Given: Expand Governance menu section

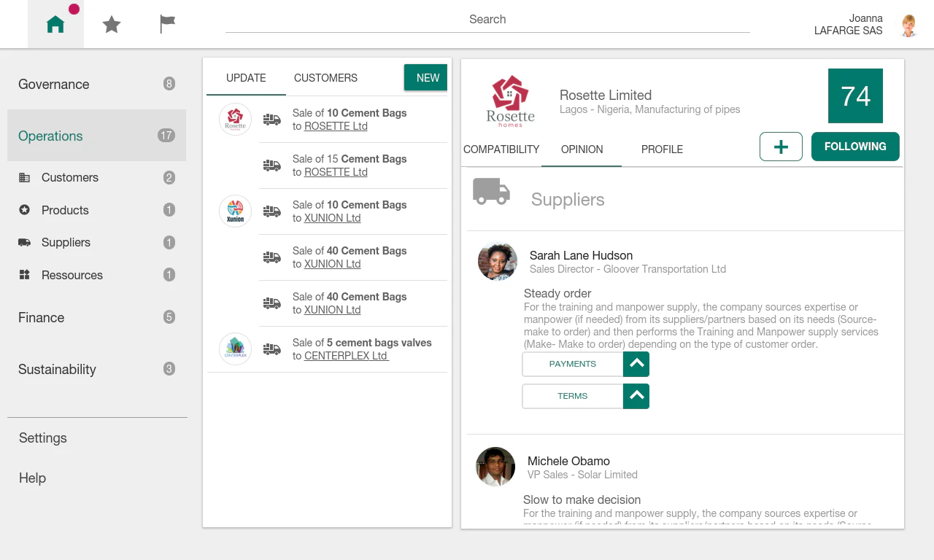Looking at the screenshot, I should (96, 84).
